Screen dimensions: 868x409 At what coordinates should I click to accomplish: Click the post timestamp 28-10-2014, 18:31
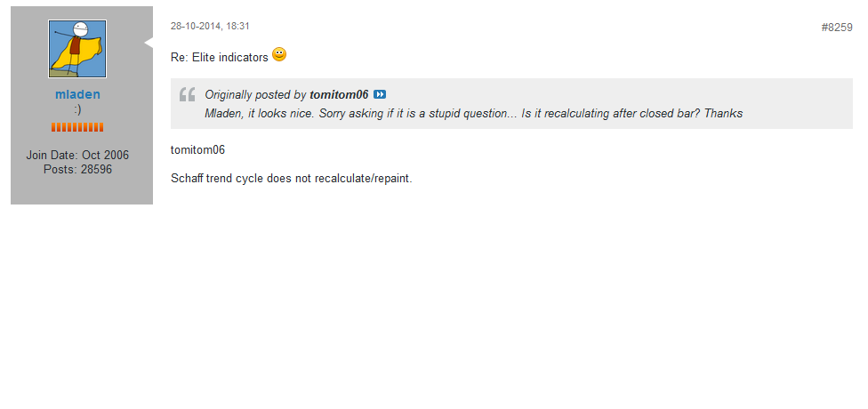point(210,27)
